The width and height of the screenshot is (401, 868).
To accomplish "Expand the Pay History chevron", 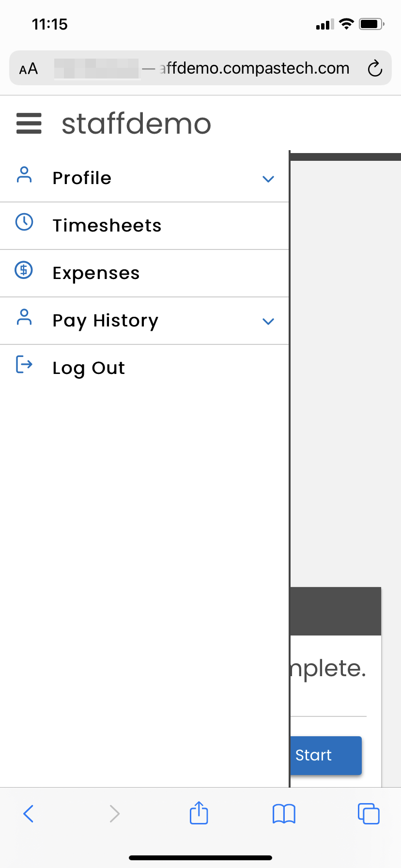I will 268,321.
